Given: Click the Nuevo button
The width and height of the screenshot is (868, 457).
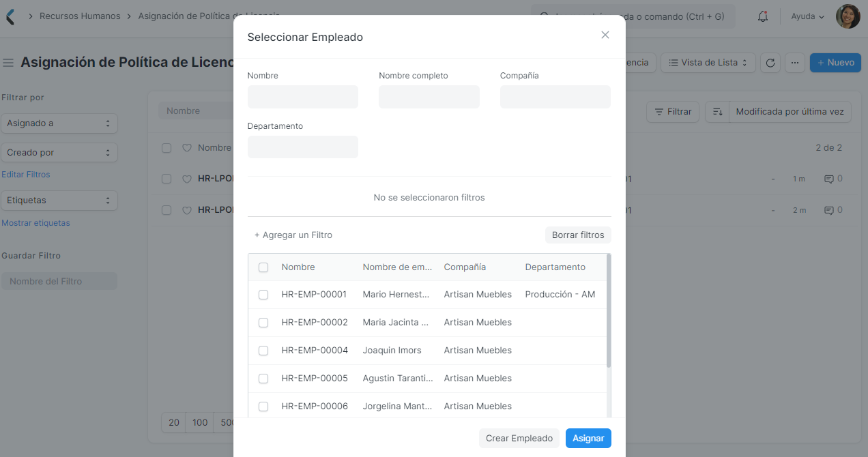Looking at the screenshot, I should click(x=836, y=63).
